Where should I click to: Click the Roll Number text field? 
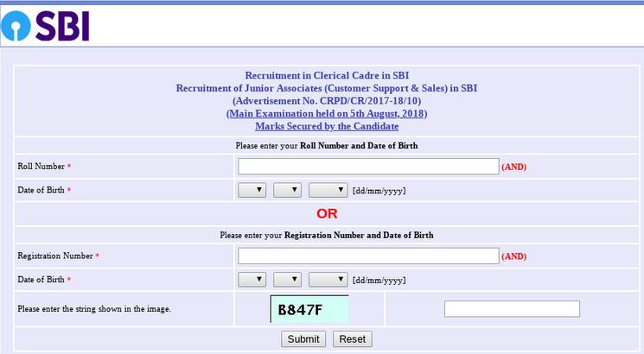click(x=368, y=167)
